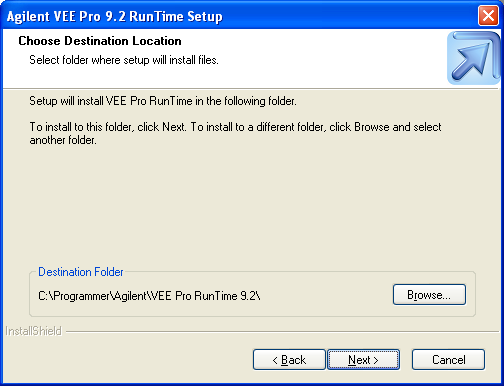Cancel the VEE Pro RunTime setup

[x=448, y=360]
